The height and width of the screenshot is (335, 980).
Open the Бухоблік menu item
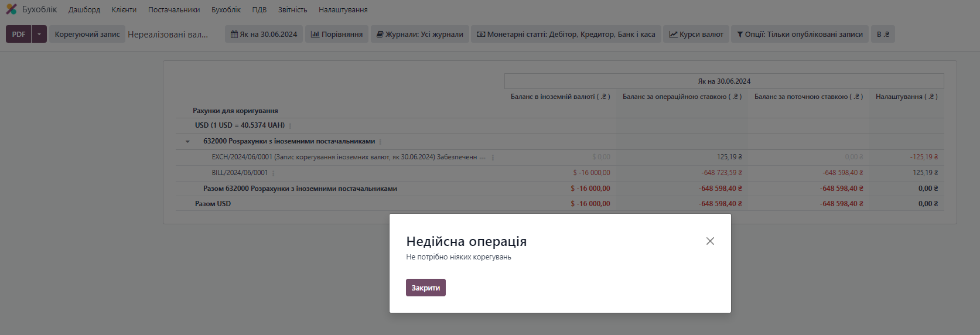(x=226, y=10)
